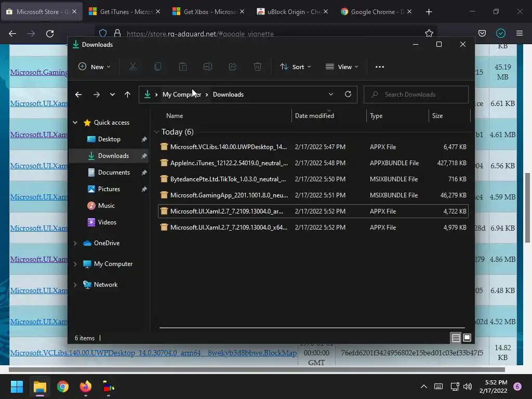Image resolution: width=532 pixels, height=399 pixels.
Task: Open Firefox hamburger application menu
Action: point(520,33)
